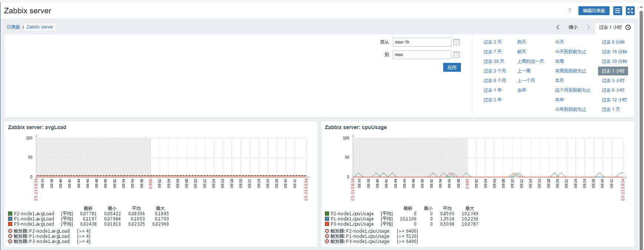Open 仪表盘 breadcrumb link
The height and width of the screenshot is (250, 644).
coord(13,27)
